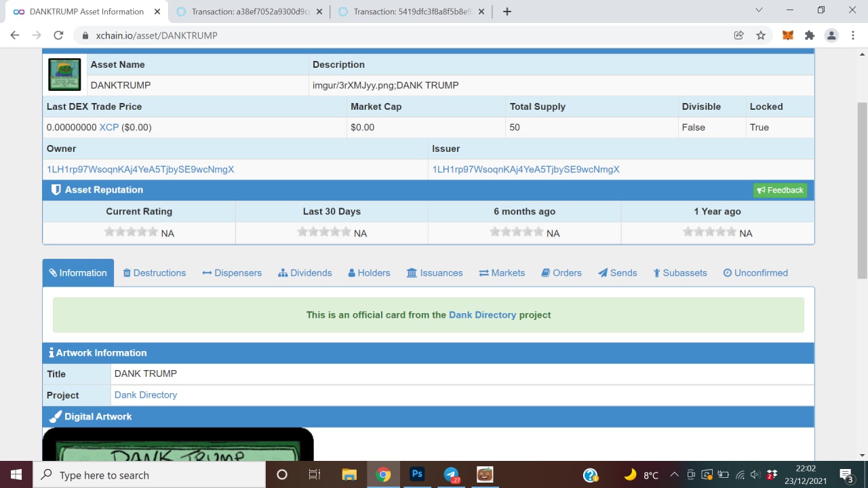Click the 1 Year ago rating stars
Image resolution: width=868 pixels, height=488 pixels.
click(x=709, y=232)
